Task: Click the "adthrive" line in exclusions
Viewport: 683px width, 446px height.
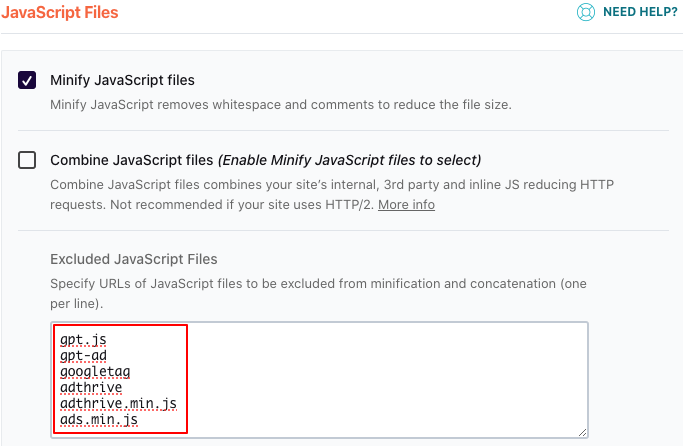Action: (92, 388)
